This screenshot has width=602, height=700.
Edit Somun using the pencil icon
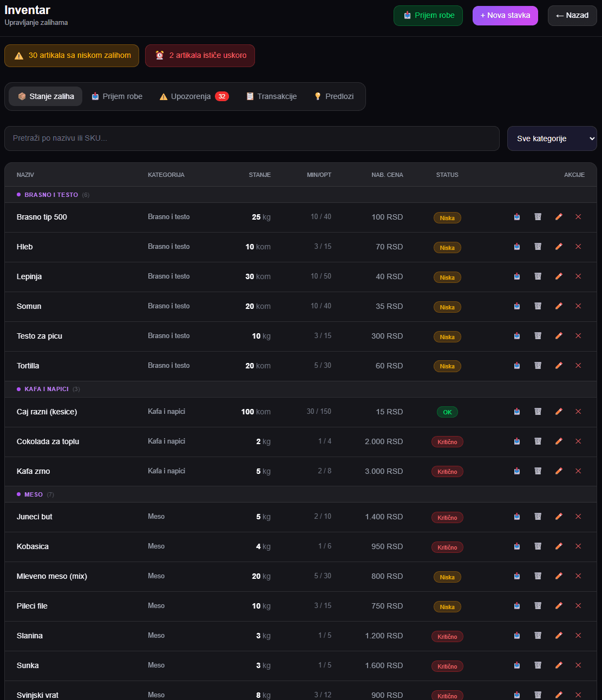(559, 306)
